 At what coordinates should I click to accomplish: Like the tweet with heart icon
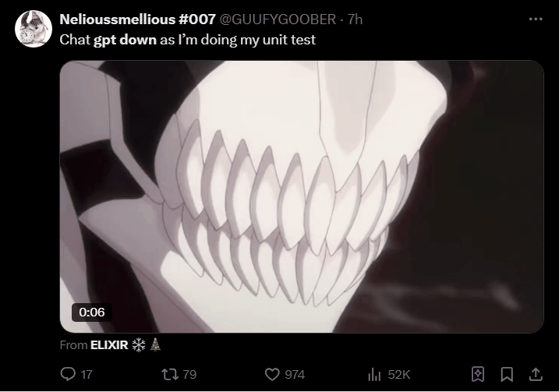(x=272, y=375)
